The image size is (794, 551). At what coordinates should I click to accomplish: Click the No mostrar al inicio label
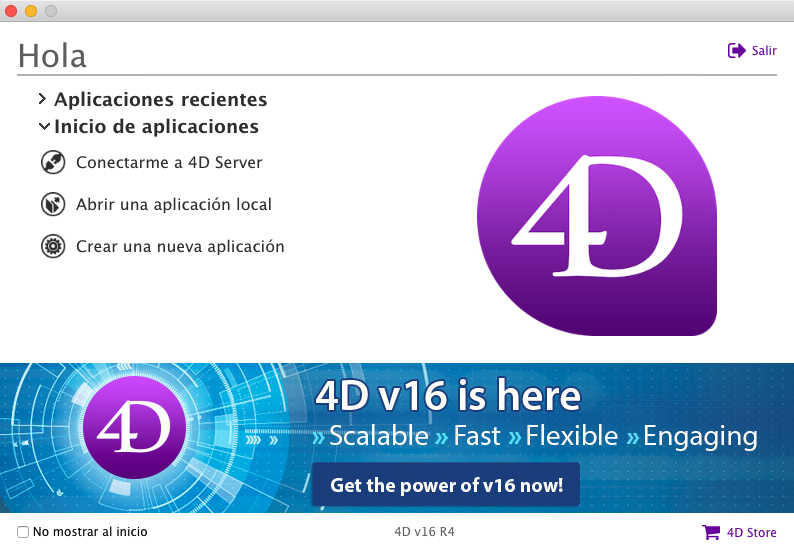coord(90,532)
